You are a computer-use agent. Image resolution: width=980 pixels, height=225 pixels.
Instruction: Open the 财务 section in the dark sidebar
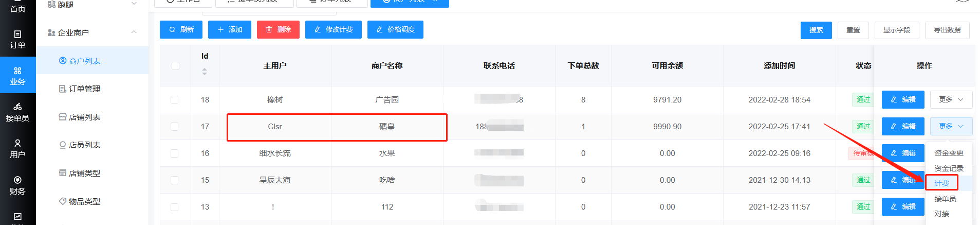tap(17, 185)
